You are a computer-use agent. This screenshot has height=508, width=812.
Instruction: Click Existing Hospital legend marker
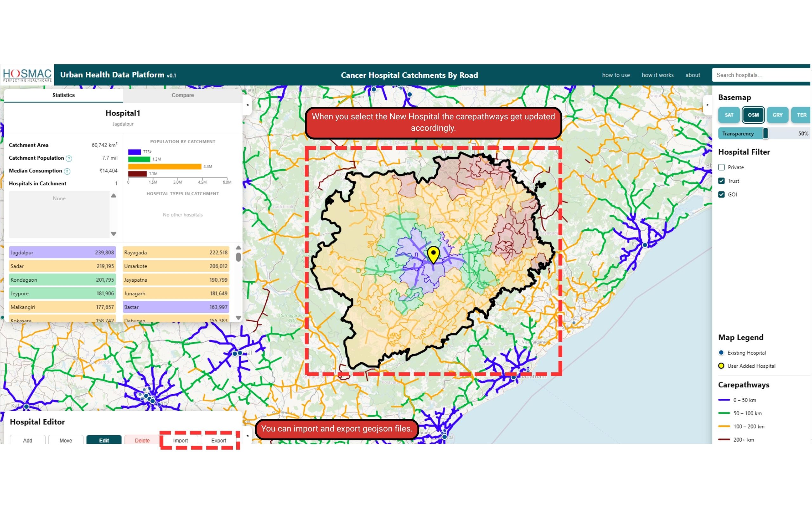(x=721, y=352)
